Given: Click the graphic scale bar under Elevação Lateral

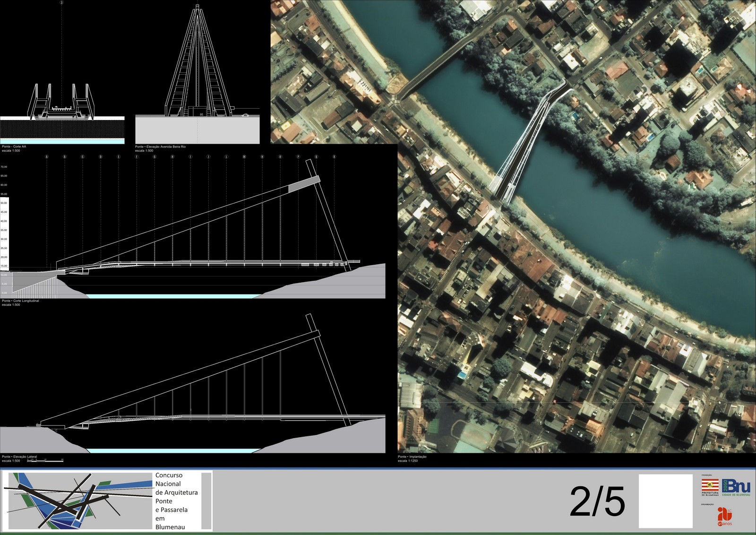Looking at the screenshot, I should click(45, 460).
